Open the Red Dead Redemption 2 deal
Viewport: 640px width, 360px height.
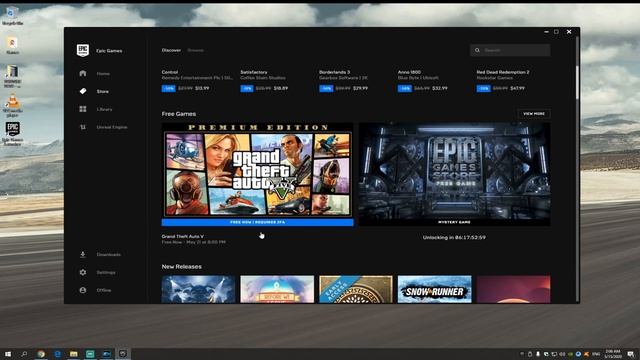tap(503, 80)
